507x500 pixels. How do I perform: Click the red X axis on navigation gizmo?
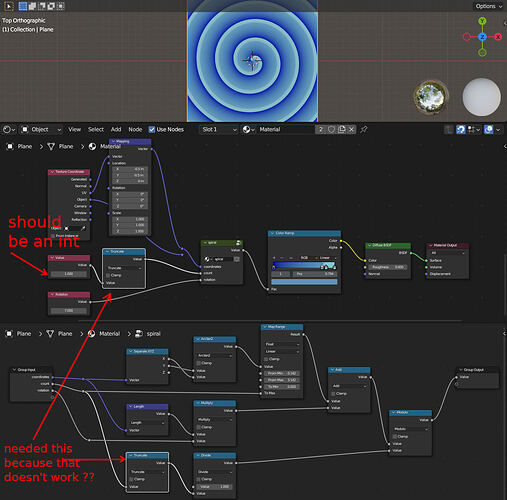[x=498, y=37]
